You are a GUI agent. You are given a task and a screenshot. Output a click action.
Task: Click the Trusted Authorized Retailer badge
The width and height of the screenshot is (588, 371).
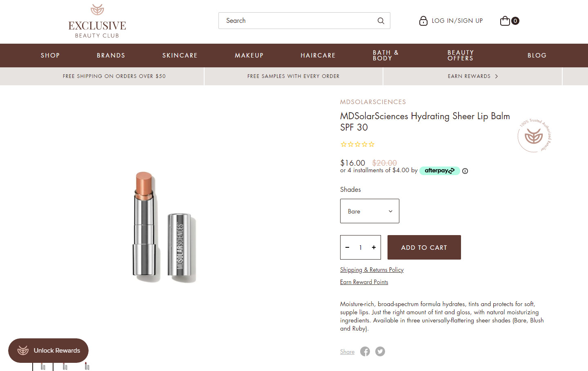tap(535, 136)
